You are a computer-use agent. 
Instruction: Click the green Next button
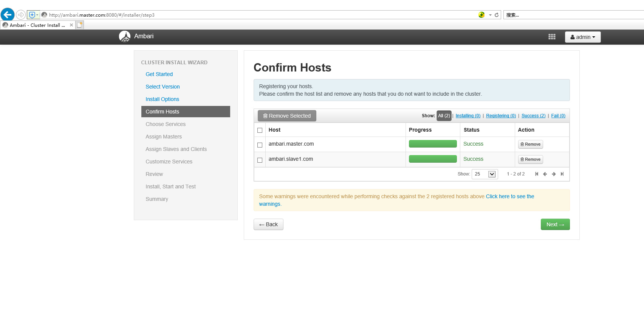[555, 224]
